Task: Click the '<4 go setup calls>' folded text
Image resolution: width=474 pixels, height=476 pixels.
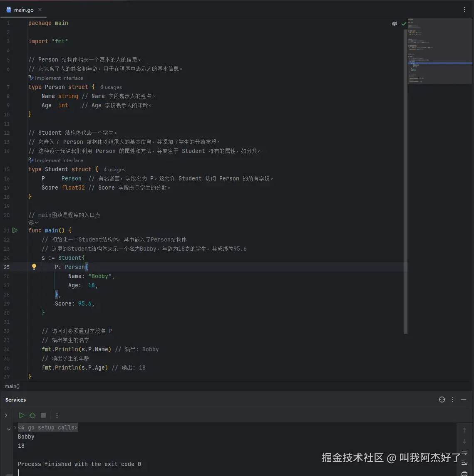Action: tap(48, 427)
